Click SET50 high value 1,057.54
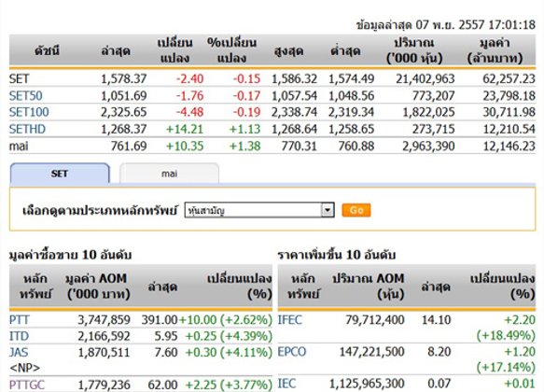This screenshot has width=544, height=392. [x=294, y=96]
